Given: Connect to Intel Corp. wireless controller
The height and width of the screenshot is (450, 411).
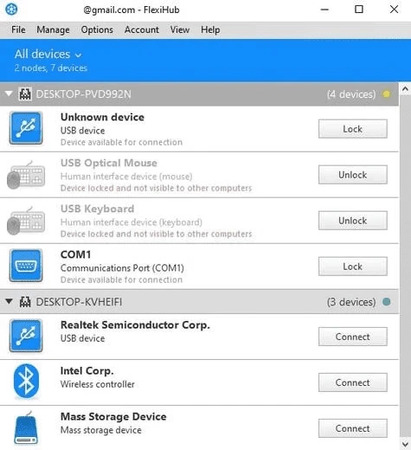Looking at the screenshot, I should [x=353, y=382].
